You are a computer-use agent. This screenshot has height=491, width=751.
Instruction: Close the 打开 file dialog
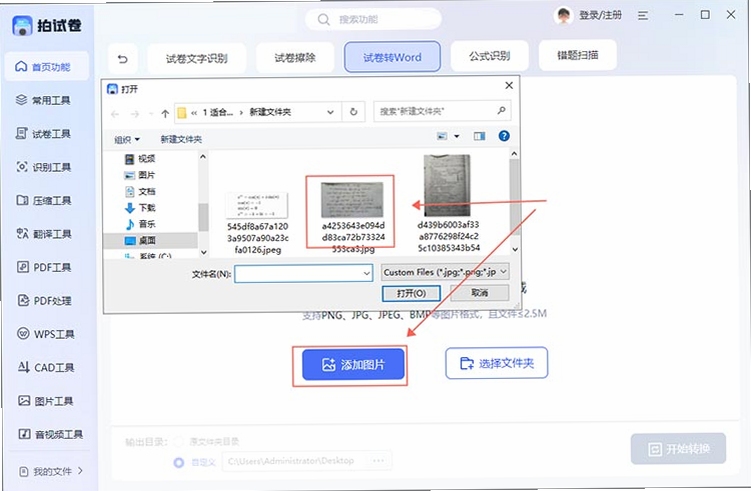(x=509, y=85)
